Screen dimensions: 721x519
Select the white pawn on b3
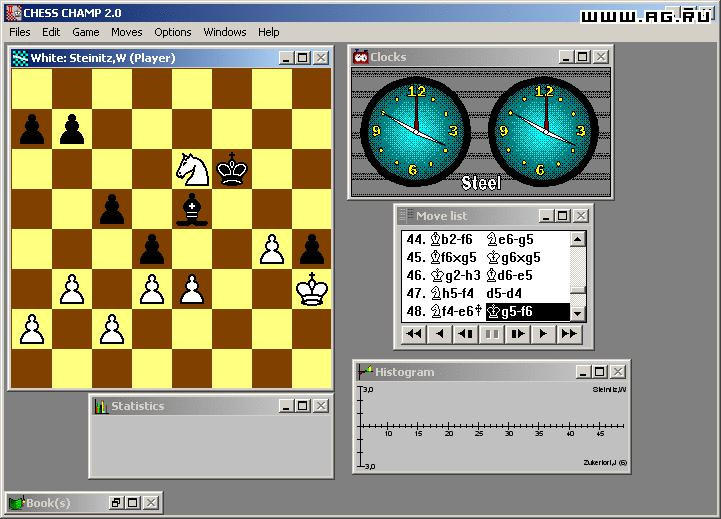[72, 289]
